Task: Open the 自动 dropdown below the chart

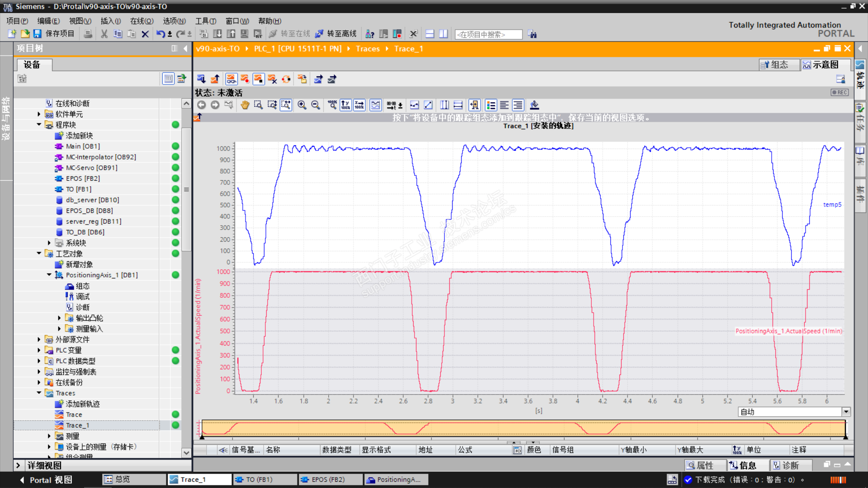Action: [x=846, y=412]
